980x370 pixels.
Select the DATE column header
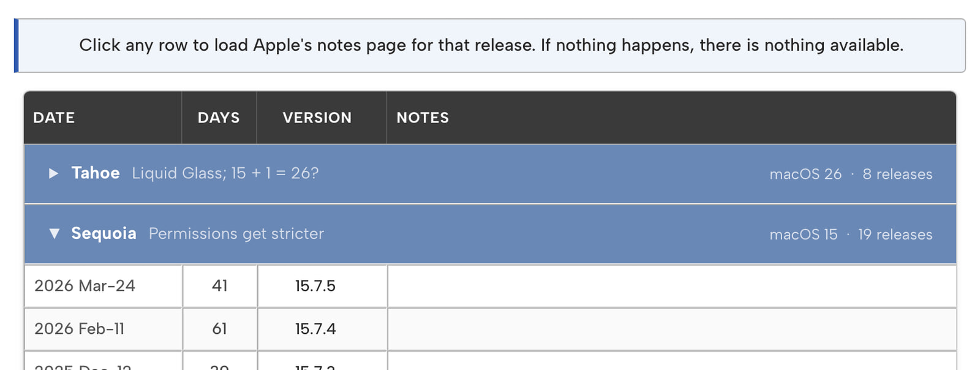54,118
